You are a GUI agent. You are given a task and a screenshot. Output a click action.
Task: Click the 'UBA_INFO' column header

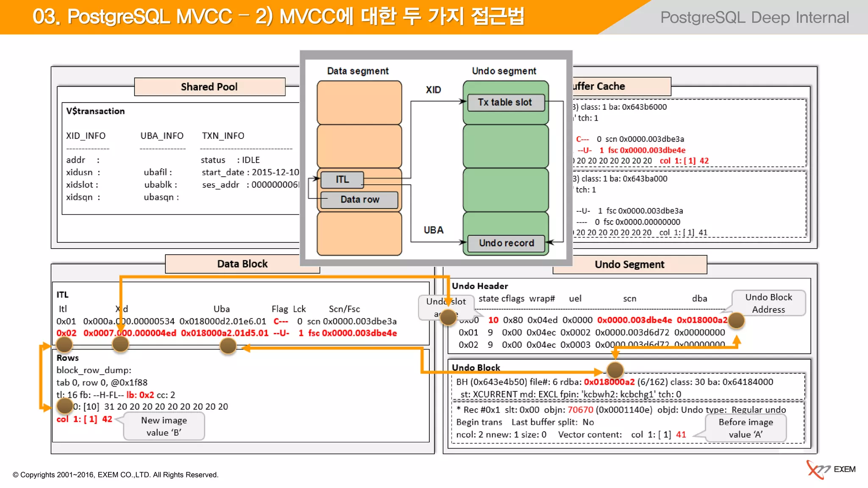pos(162,136)
